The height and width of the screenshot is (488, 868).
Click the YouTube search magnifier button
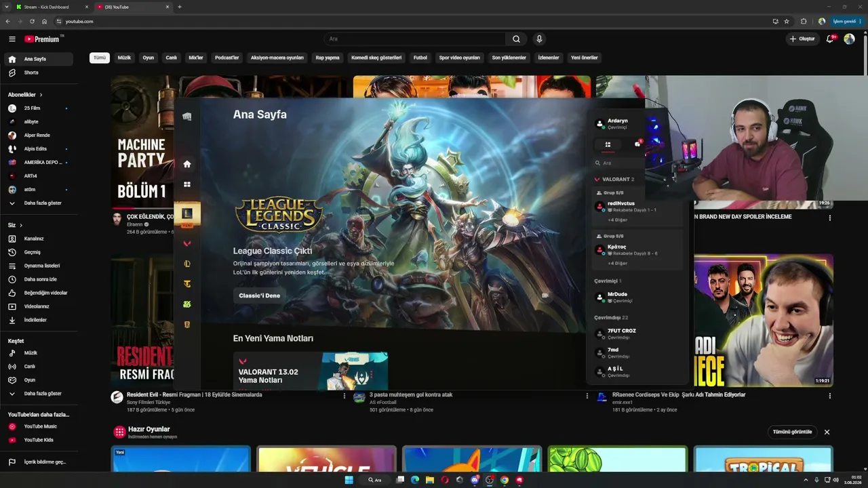[516, 39]
